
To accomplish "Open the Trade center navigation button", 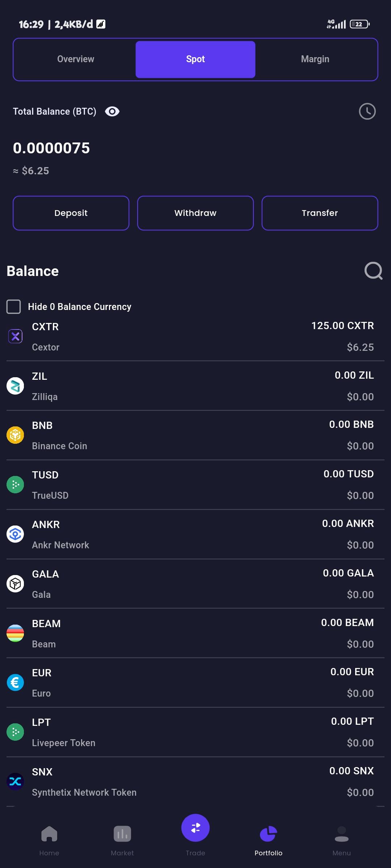I will pyautogui.click(x=195, y=828).
